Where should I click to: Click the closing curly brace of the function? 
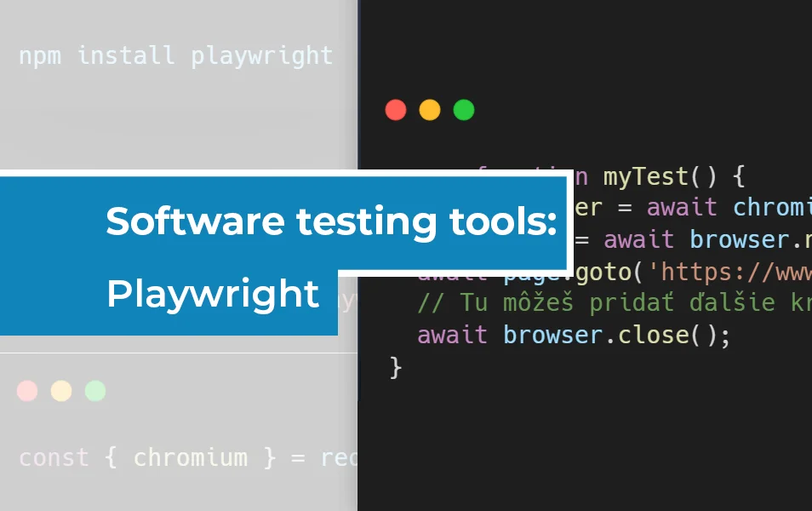point(395,366)
